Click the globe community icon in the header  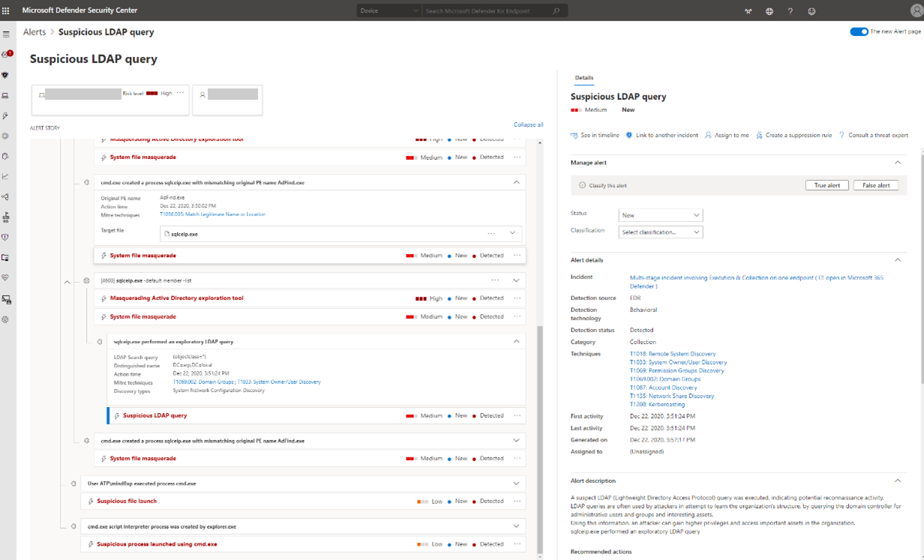pyautogui.click(x=769, y=11)
